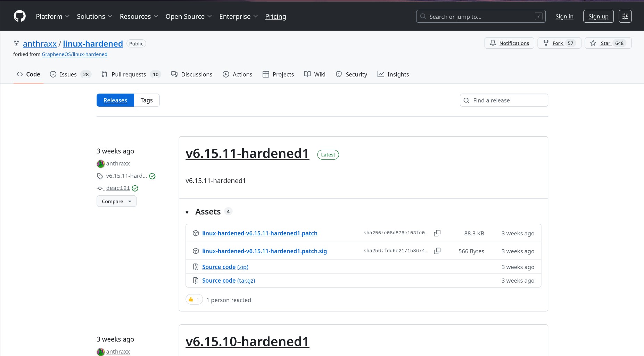Click the Notifications bell button
This screenshot has width=644, height=356.
click(x=509, y=43)
